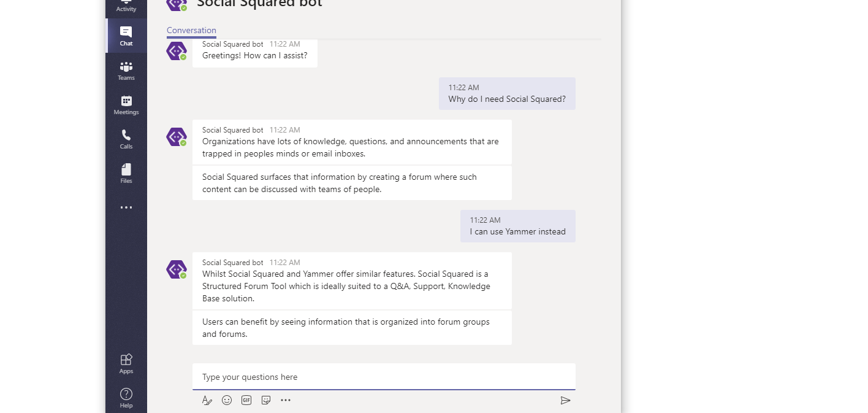This screenshot has height=413, width=868.
Task: Expand more apps ellipsis in sidebar
Action: coord(126,207)
